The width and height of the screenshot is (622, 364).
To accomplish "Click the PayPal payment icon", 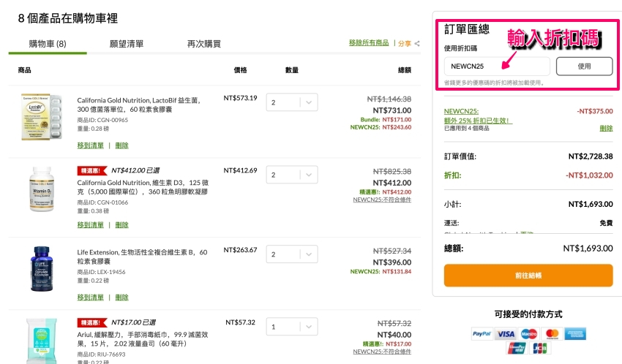I will (x=481, y=334).
